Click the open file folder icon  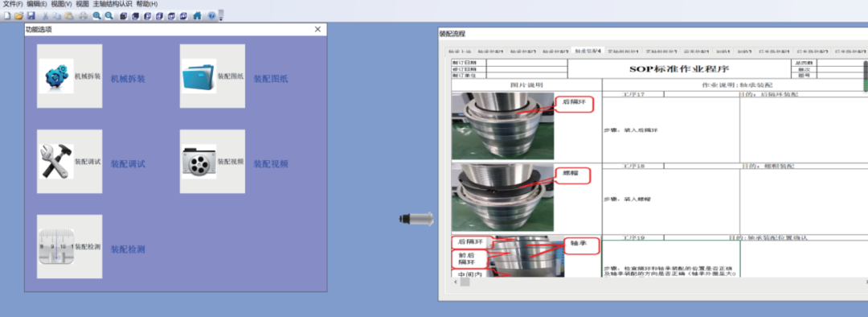tap(18, 15)
